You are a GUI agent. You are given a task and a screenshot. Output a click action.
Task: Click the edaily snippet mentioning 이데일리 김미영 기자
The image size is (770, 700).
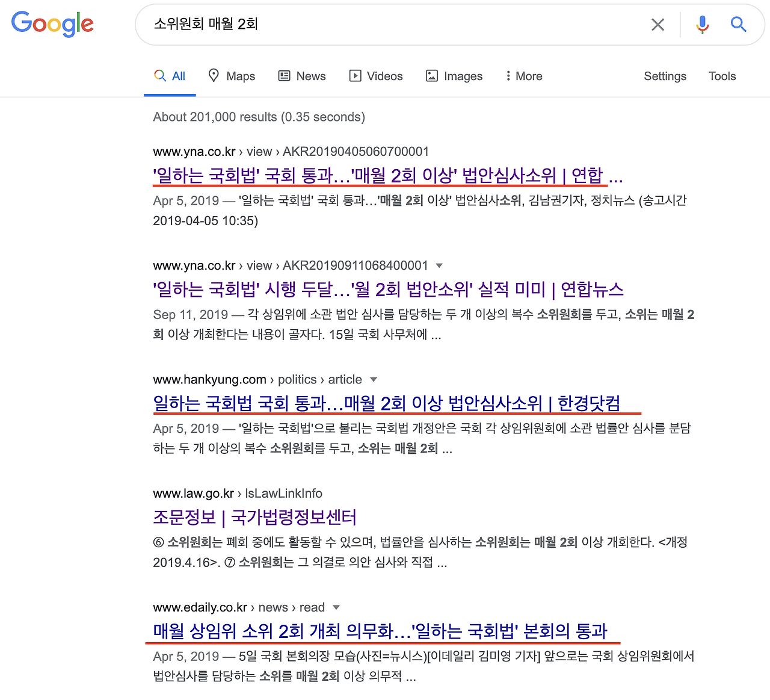(x=423, y=666)
